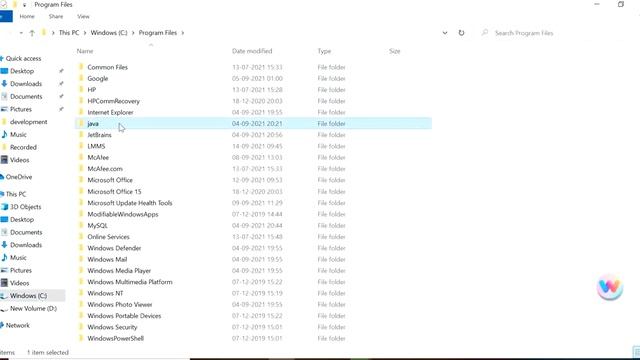The height and width of the screenshot is (360, 640).
Task: Click the Google folder icon
Action: pos(81,78)
